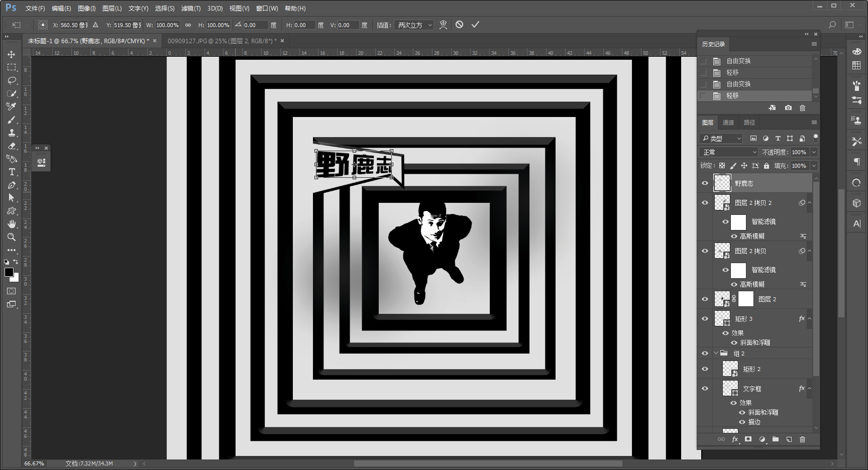Switch to the 通道 tab
868x470 pixels.
728,123
